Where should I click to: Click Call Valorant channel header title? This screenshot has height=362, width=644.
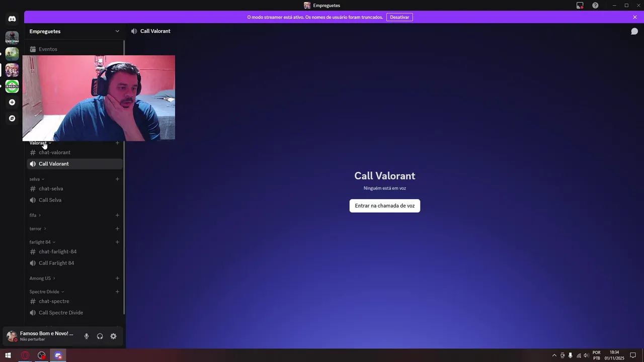[155, 31]
